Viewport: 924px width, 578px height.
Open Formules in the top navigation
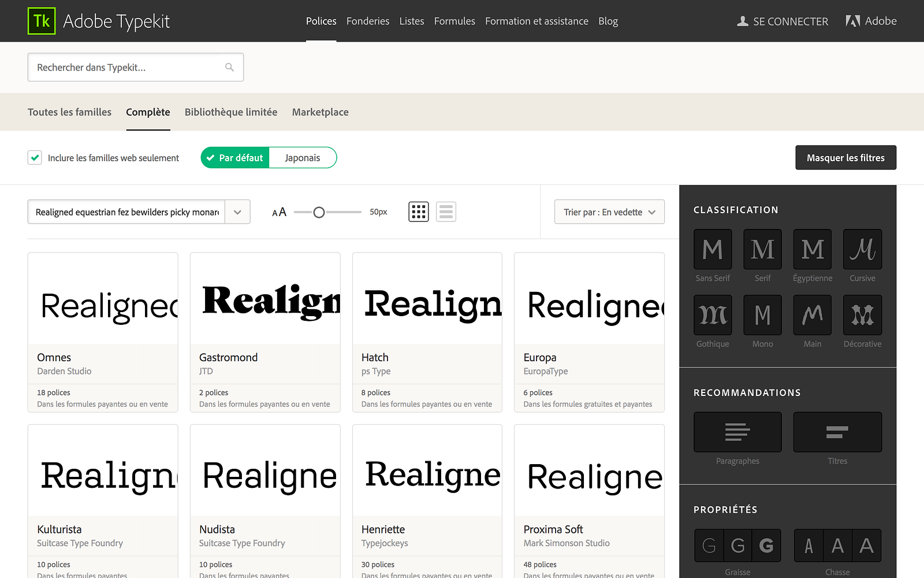click(454, 21)
